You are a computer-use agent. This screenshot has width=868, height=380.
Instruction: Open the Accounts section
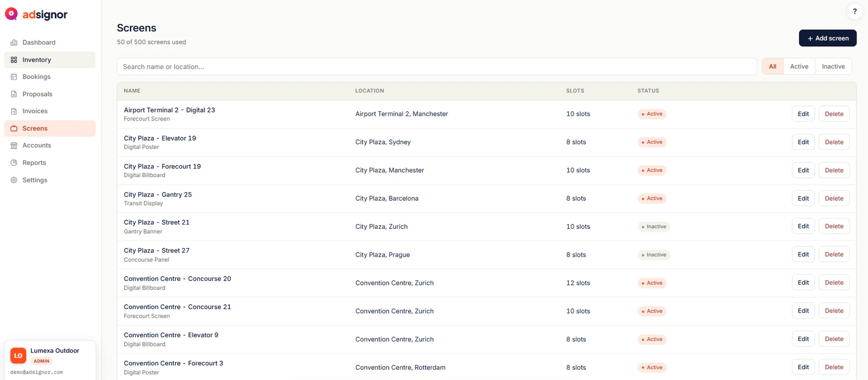click(50, 145)
